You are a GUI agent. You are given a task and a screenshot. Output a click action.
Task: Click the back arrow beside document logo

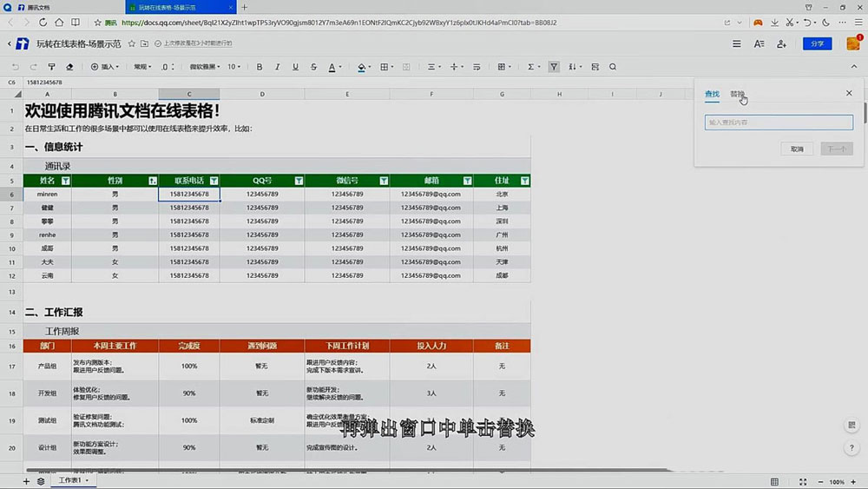click(9, 43)
